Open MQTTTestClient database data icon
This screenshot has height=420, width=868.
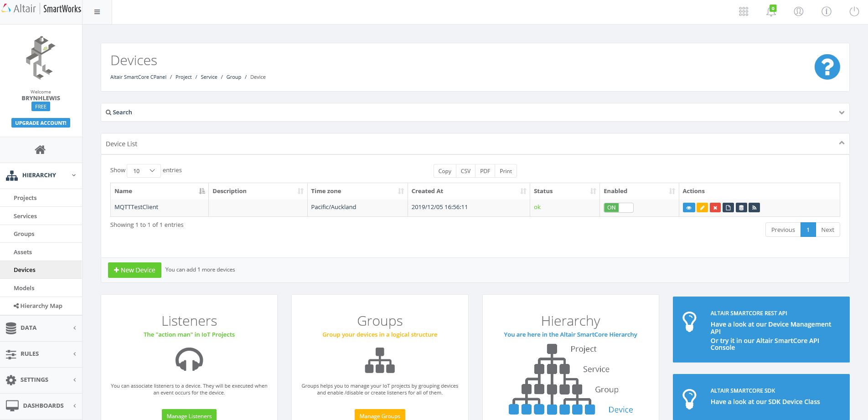(741, 208)
